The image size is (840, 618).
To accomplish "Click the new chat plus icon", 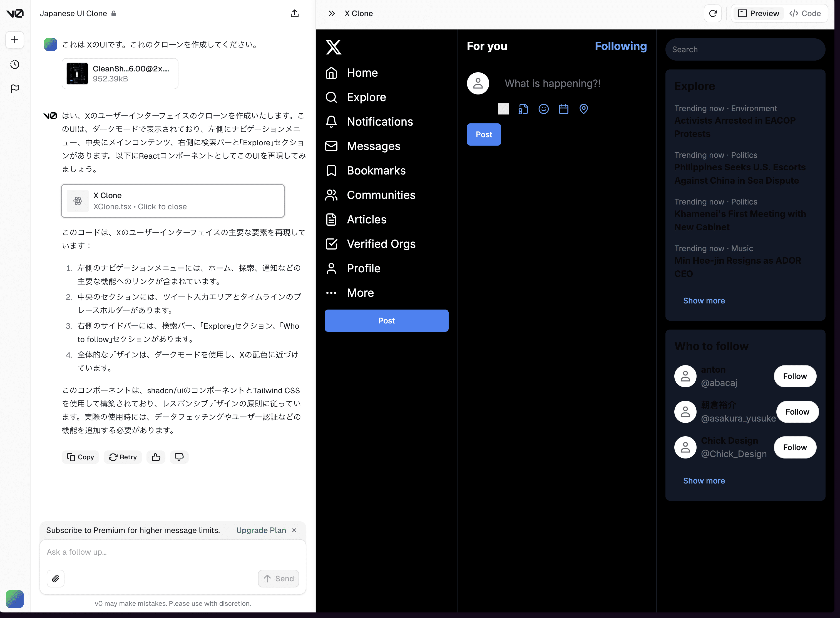I will [14, 40].
